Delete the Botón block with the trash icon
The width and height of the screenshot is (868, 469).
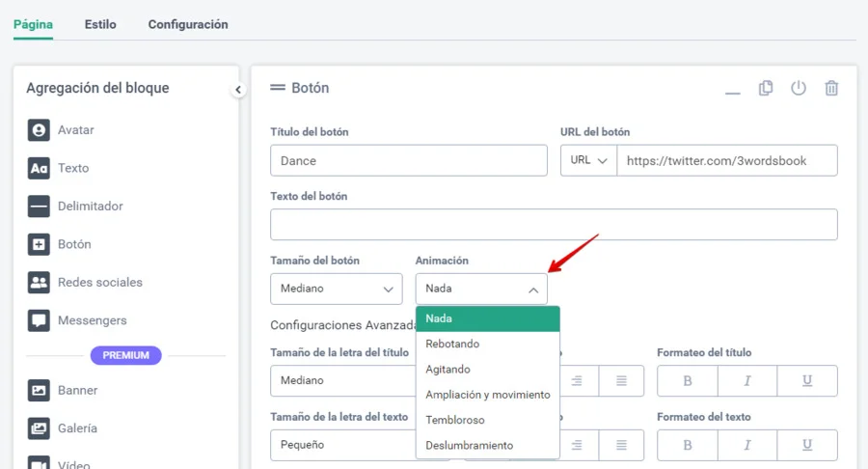[x=831, y=88]
